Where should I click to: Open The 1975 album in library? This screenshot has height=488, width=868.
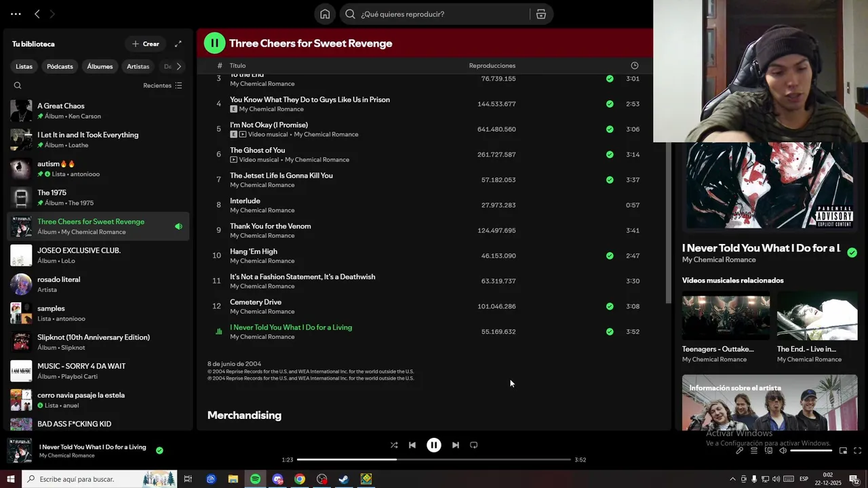[98, 198]
